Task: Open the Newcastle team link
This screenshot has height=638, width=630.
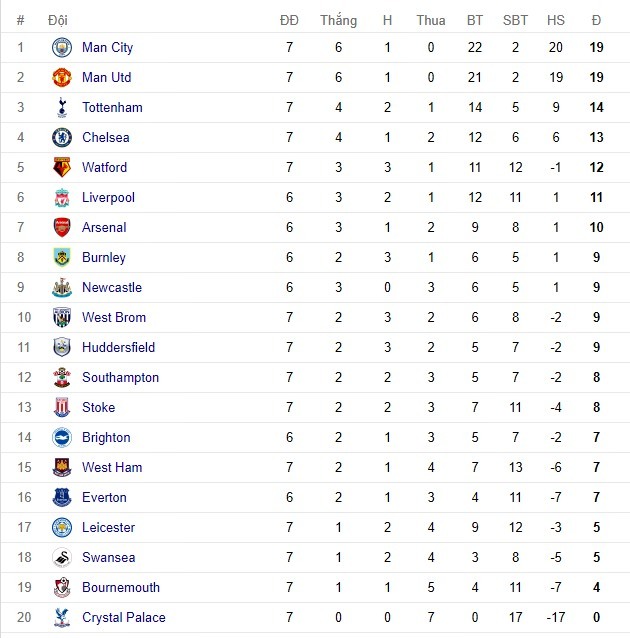Action: click(x=112, y=287)
